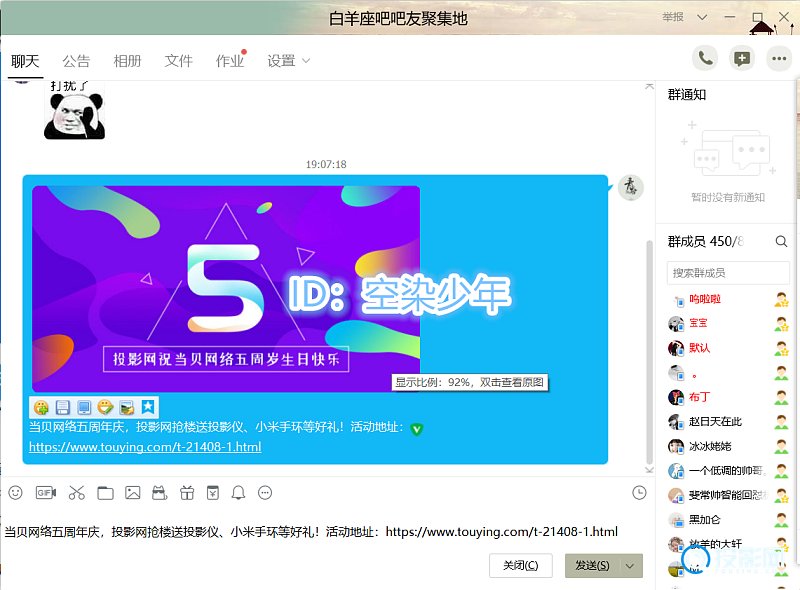Click the send picture icon
800x590 pixels.
click(133, 493)
